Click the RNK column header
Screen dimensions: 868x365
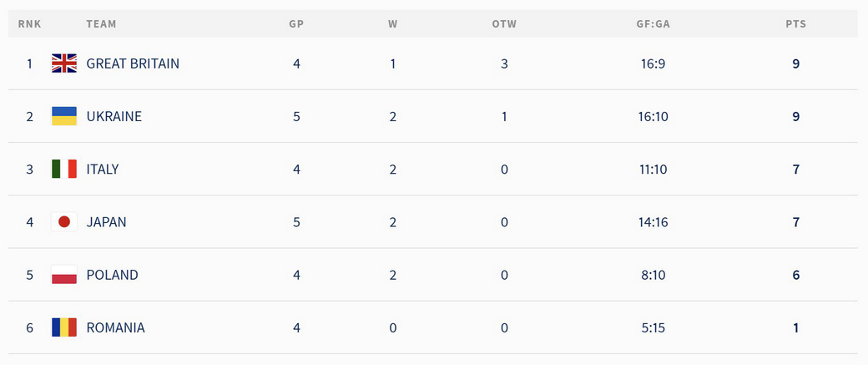coord(29,24)
